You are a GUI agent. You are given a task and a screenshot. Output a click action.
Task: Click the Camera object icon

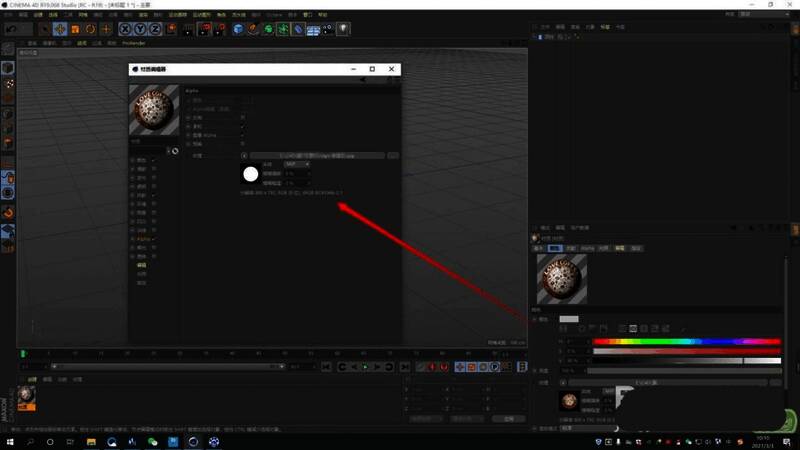[328, 29]
